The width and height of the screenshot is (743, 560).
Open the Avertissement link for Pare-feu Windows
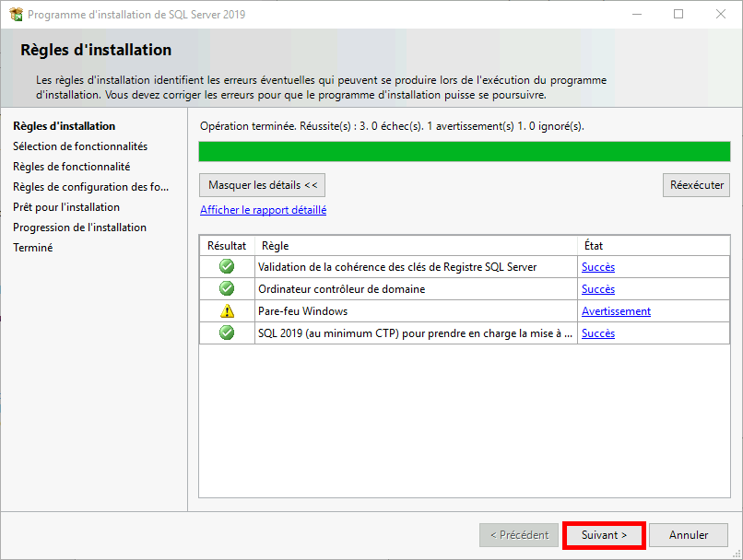pyautogui.click(x=616, y=311)
